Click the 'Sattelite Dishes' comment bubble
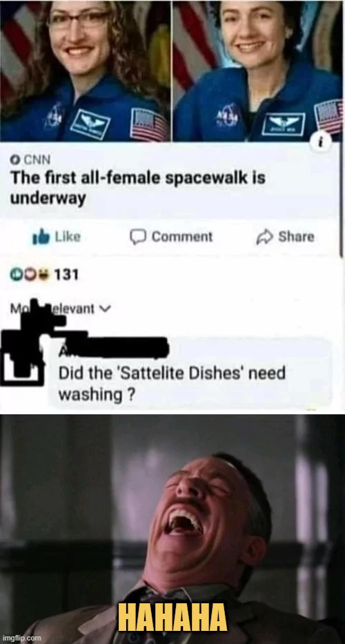This screenshot has width=345, height=644. point(191,373)
